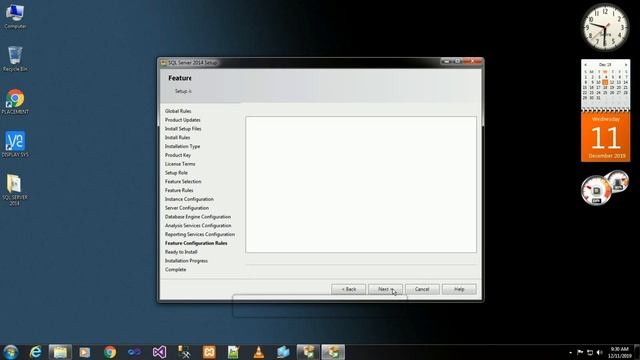Launch Internet Explorer from the taskbar

click(36, 352)
